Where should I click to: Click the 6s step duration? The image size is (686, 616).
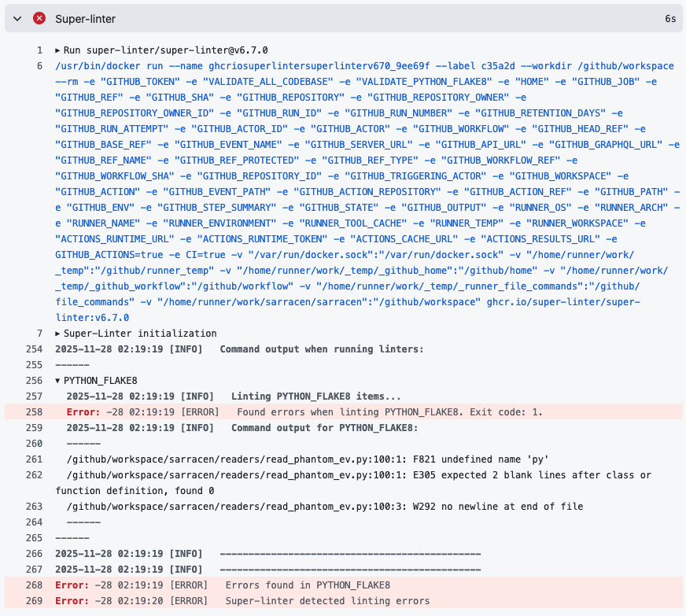[670, 19]
